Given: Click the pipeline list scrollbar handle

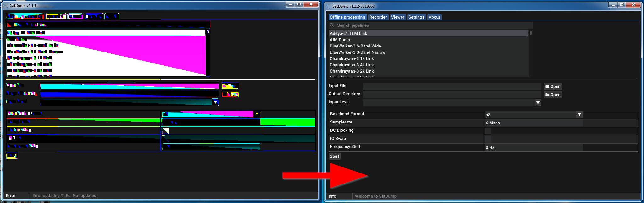Looking at the screenshot, I should coord(530,33).
